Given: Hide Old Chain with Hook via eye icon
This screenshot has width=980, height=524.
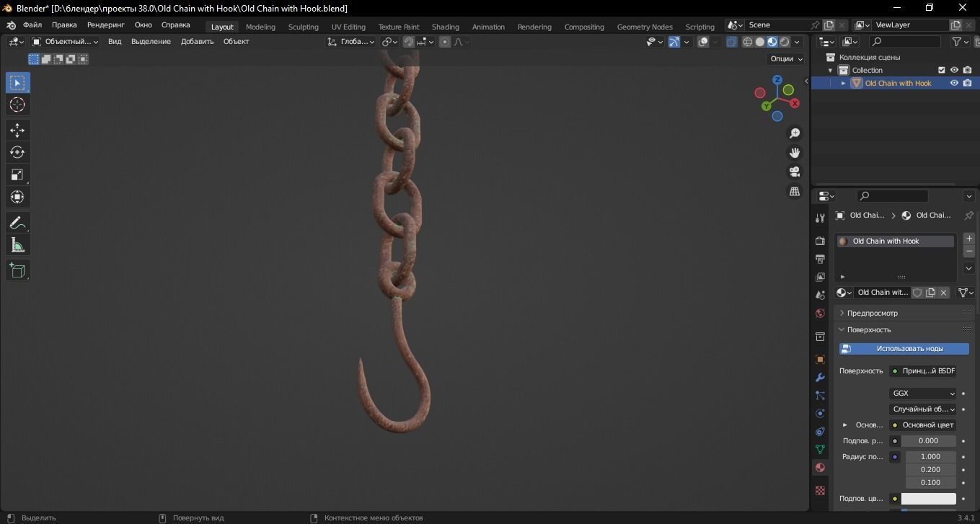Looking at the screenshot, I should click(954, 83).
